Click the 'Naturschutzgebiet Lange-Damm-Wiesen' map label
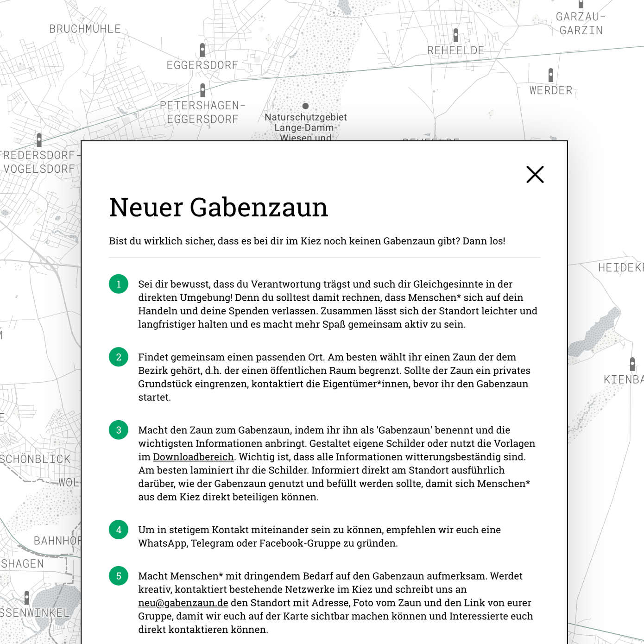 (x=306, y=127)
